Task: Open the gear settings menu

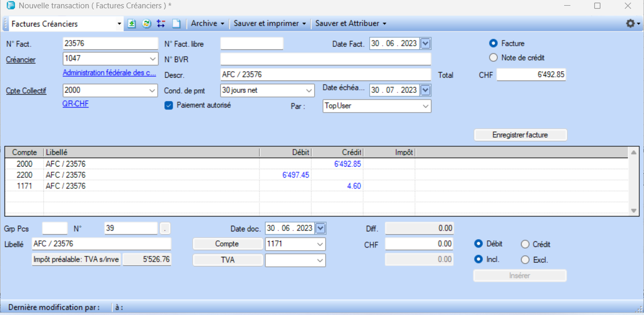Action: [x=632, y=24]
